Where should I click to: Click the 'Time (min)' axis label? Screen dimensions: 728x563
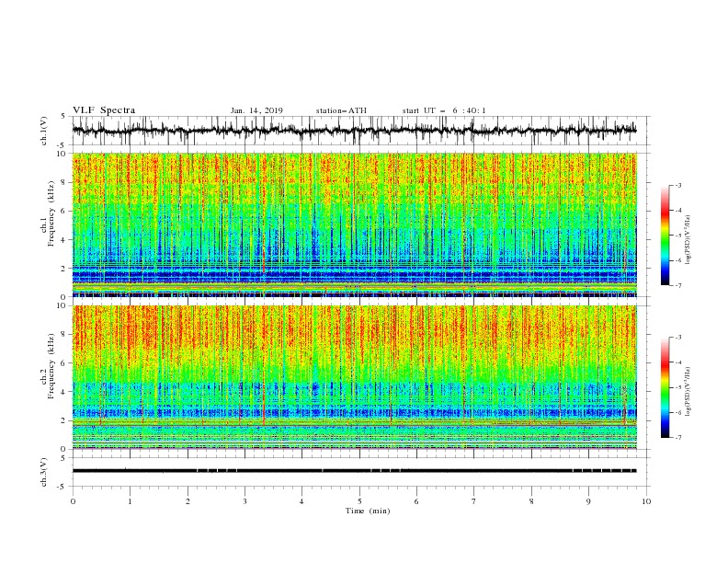click(368, 511)
